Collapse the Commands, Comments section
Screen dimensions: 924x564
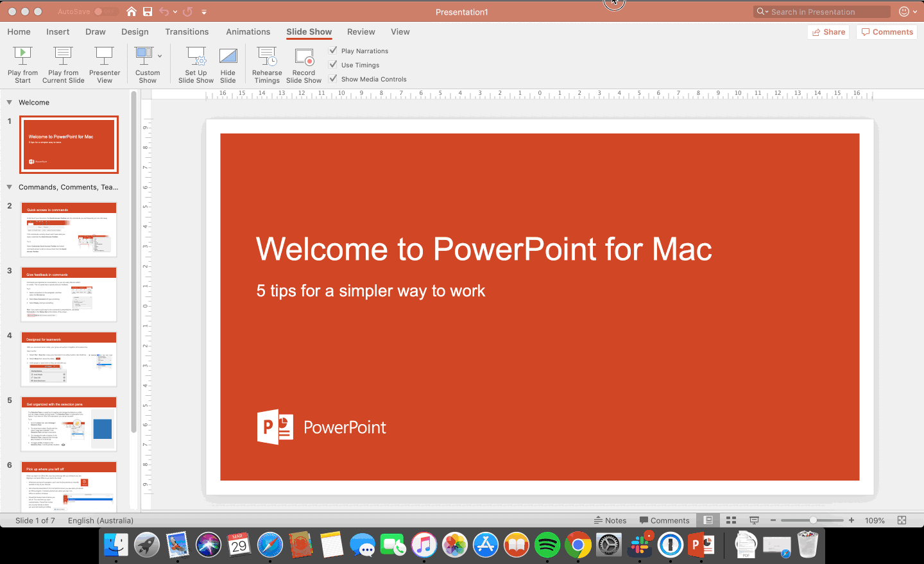9,187
